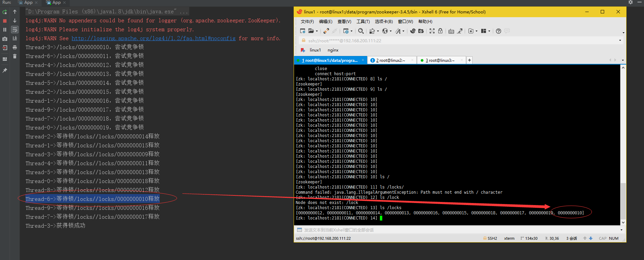644x260 pixels.
Task: Open Xshell tab list dropdown arrow
Action: pos(623,60)
